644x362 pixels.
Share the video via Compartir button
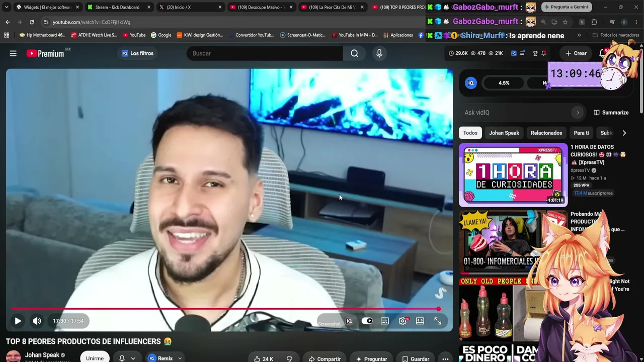(325, 358)
